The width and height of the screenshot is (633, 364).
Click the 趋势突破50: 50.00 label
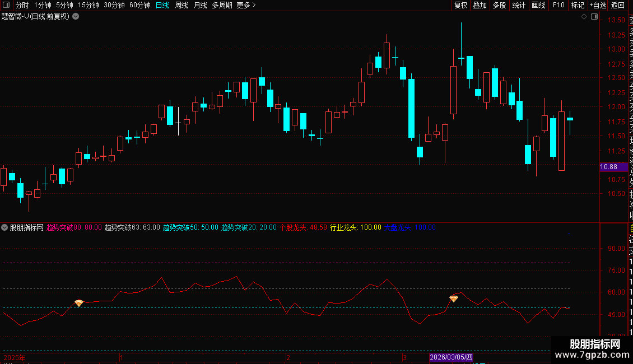click(190, 227)
